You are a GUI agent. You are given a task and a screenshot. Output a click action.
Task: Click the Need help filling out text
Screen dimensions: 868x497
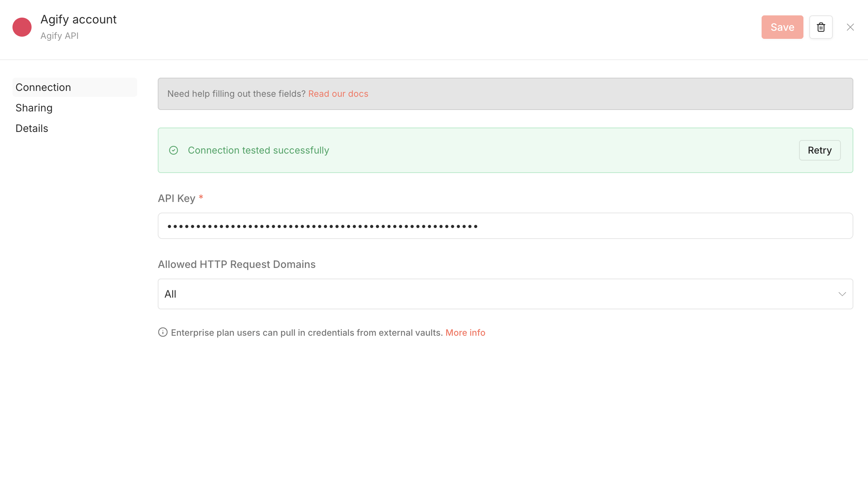pyautogui.click(x=236, y=94)
